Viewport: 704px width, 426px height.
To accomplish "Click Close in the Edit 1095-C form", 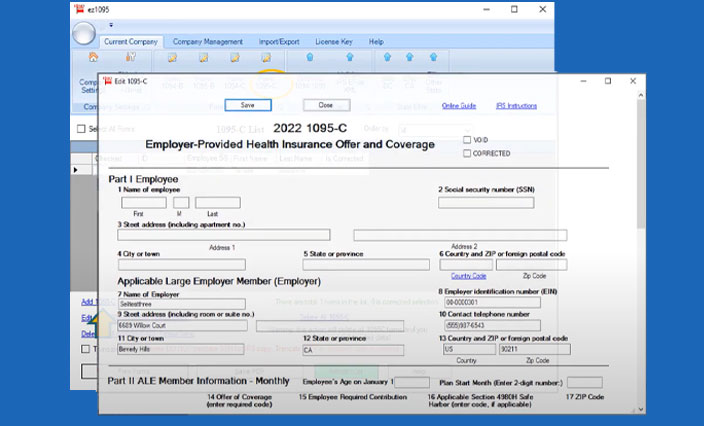I will click(x=326, y=105).
